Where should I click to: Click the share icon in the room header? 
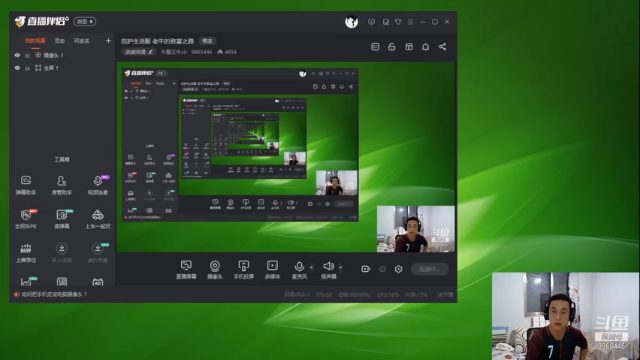(x=442, y=47)
